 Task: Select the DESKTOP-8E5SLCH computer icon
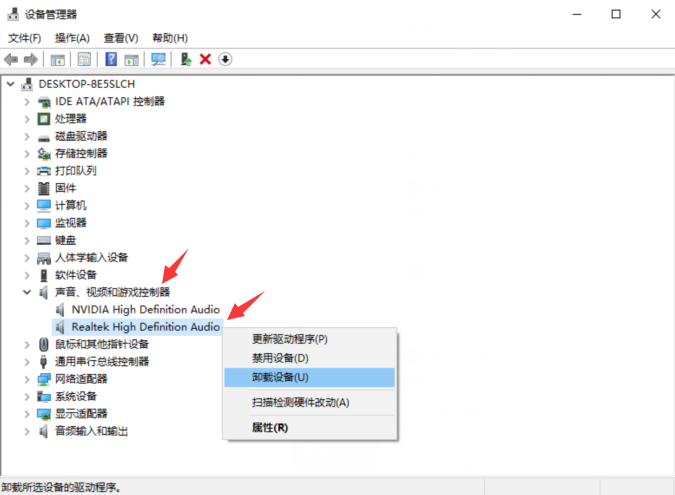tap(27, 84)
